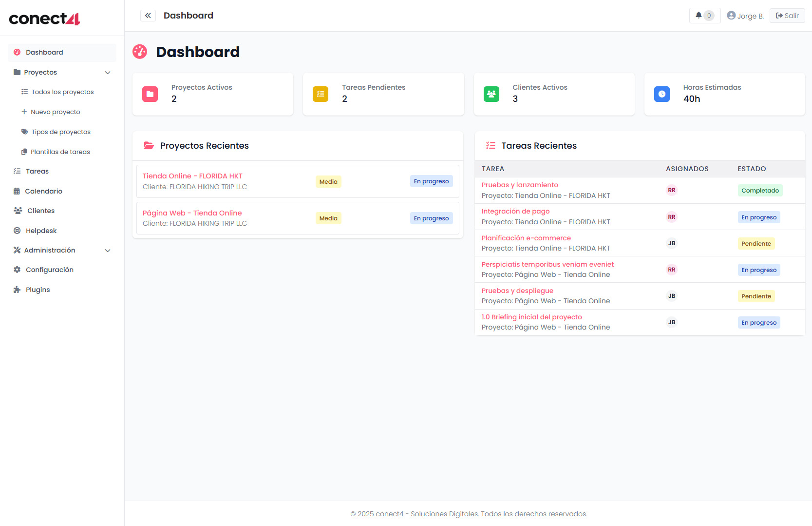Viewport: 812px width, 526px height.
Task: Select Nuevo proyecto in sidebar
Action: [x=55, y=112]
